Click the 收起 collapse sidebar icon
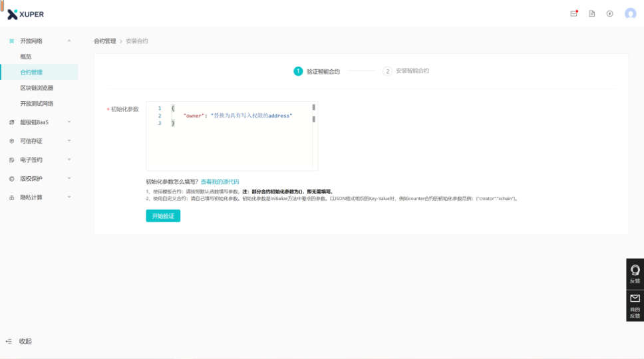 click(9, 341)
